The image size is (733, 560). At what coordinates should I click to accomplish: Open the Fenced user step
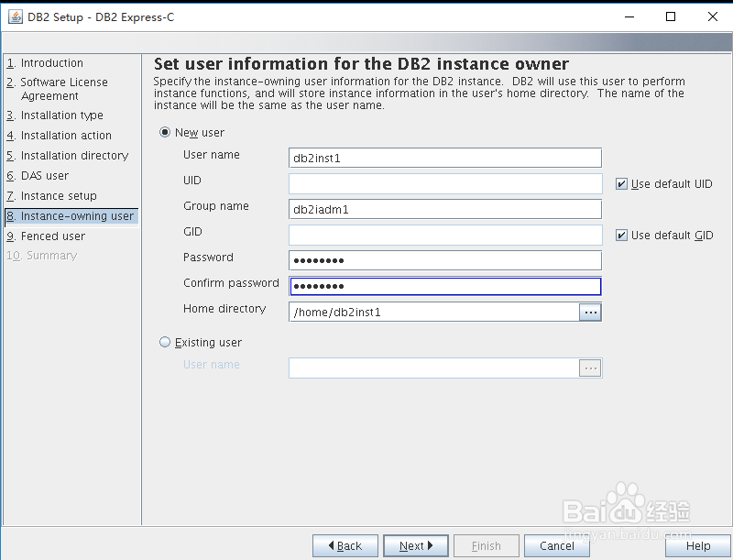(x=46, y=236)
